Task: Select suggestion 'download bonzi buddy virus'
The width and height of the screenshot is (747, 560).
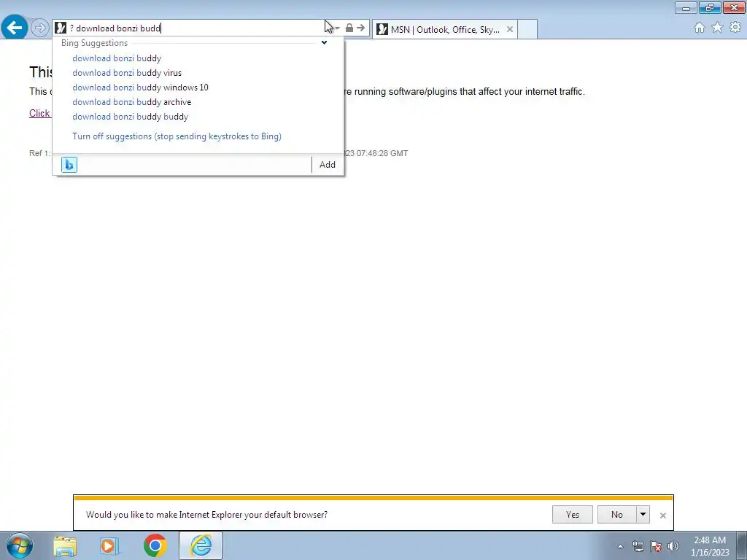Action: (x=127, y=73)
